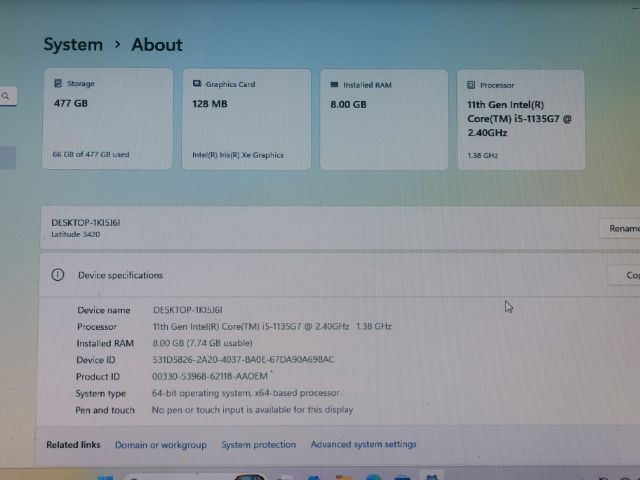Click the About breadcrumb title
Viewport: 640px width, 480px height.
(x=157, y=44)
